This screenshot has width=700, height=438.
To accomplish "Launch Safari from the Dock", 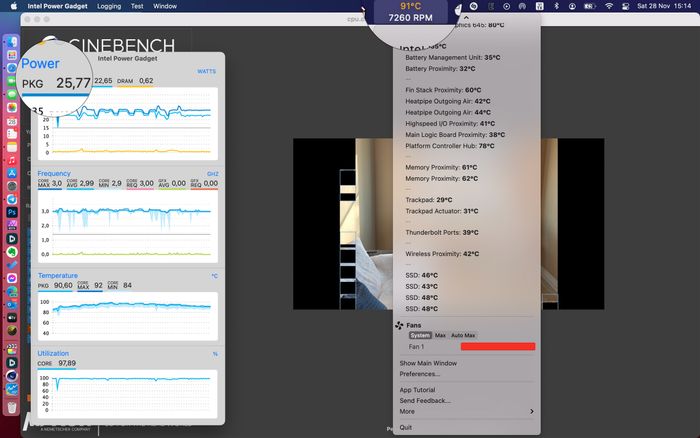I will [12, 68].
